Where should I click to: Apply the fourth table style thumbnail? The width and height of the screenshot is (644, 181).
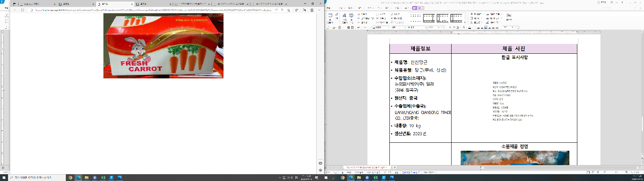(x=456, y=18)
